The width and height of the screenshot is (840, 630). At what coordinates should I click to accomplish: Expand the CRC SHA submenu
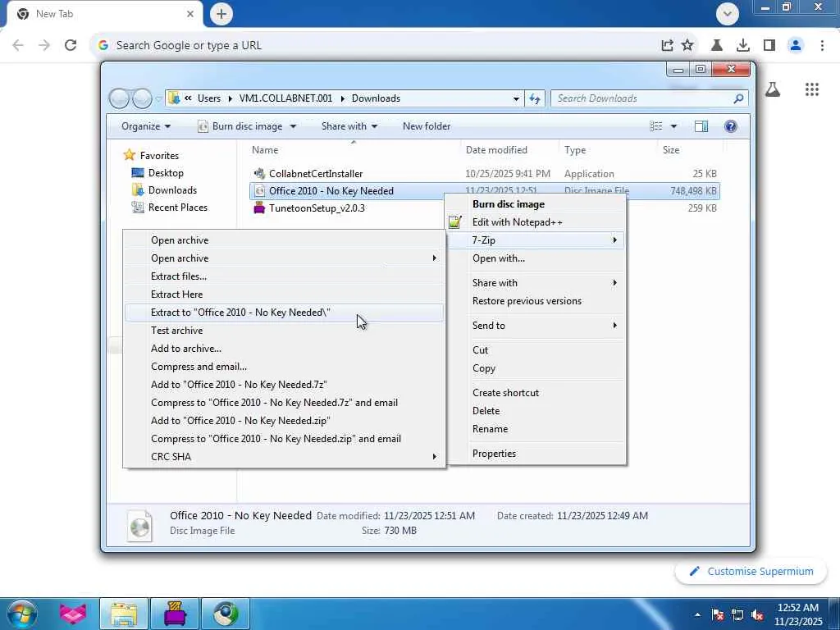click(x=285, y=457)
